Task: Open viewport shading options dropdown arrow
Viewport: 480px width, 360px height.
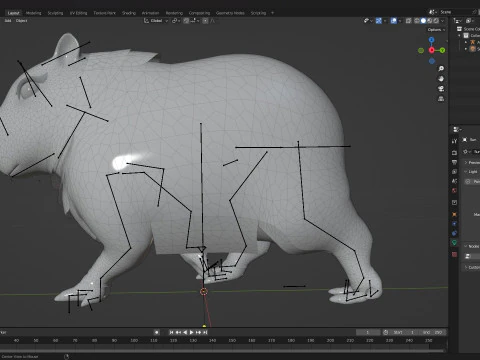Action: pos(443,21)
